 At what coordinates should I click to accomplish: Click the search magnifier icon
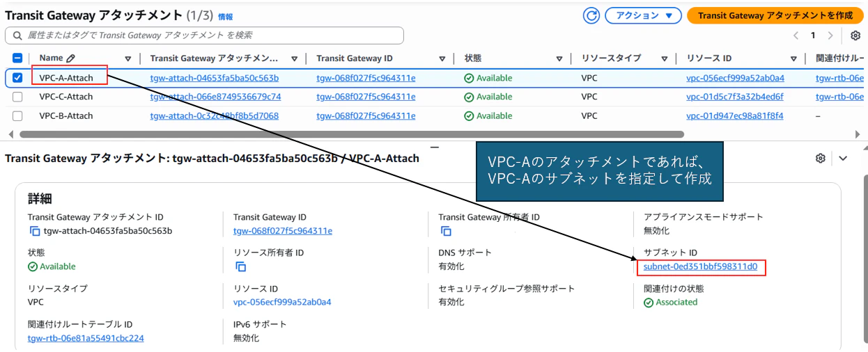17,35
